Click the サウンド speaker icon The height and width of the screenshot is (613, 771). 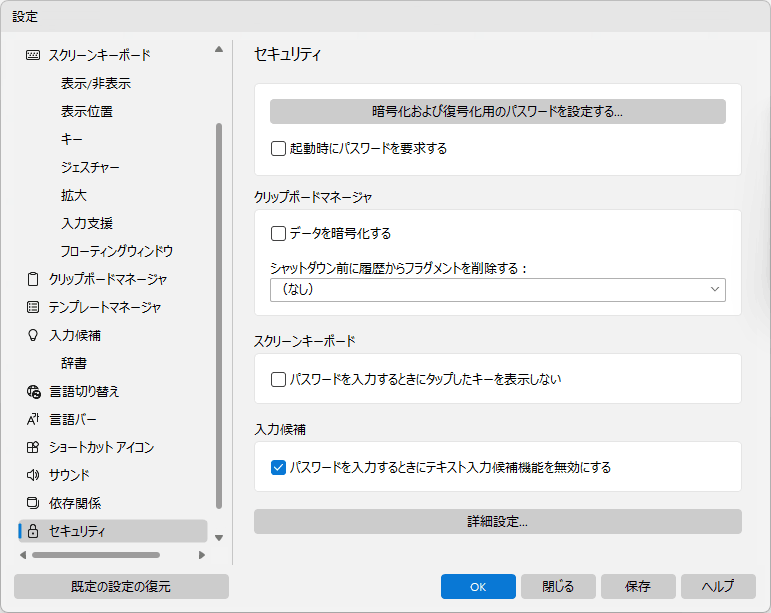tap(33, 475)
